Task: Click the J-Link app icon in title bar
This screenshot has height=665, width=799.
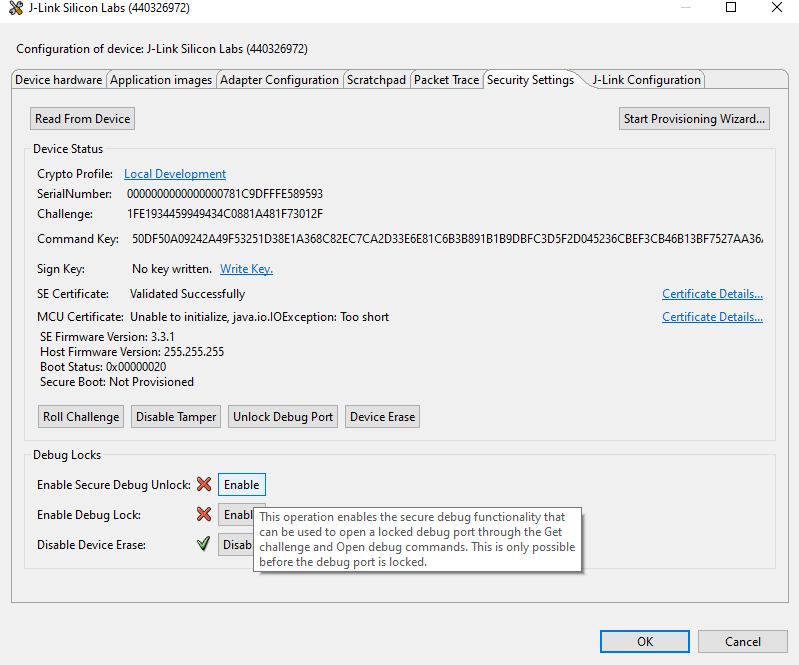Action: (16, 8)
